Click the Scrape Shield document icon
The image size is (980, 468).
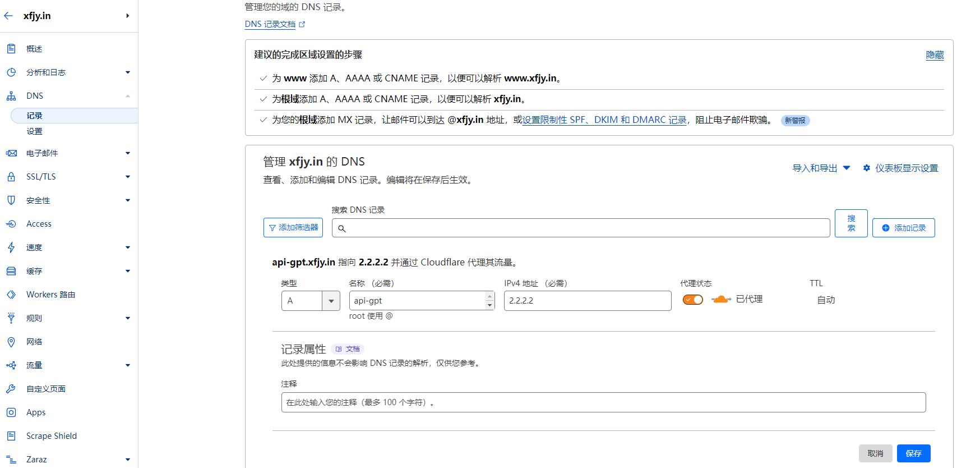(11, 436)
